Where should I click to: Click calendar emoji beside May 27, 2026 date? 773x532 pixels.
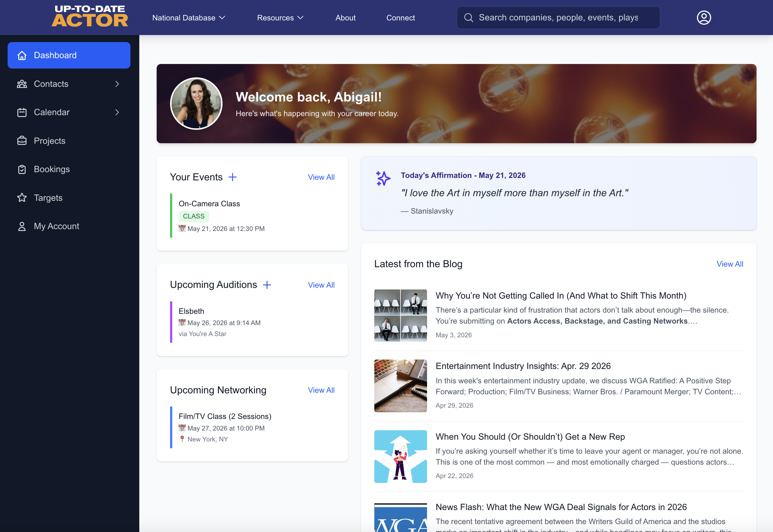pos(182,428)
